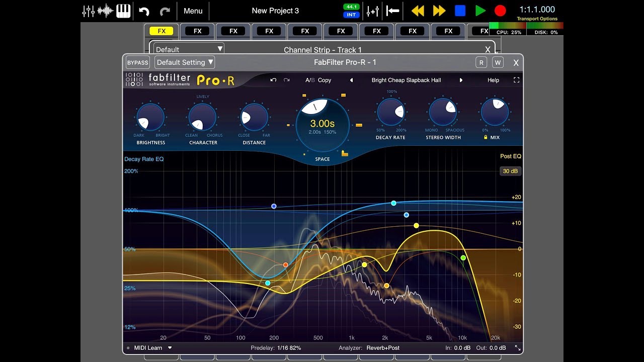The image size is (644, 362).
Task: Click the Post EQ label
Action: 511,156
